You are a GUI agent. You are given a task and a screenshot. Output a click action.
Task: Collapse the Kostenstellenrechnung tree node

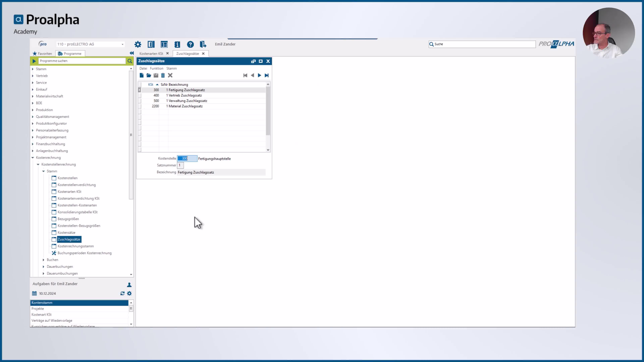click(x=38, y=164)
